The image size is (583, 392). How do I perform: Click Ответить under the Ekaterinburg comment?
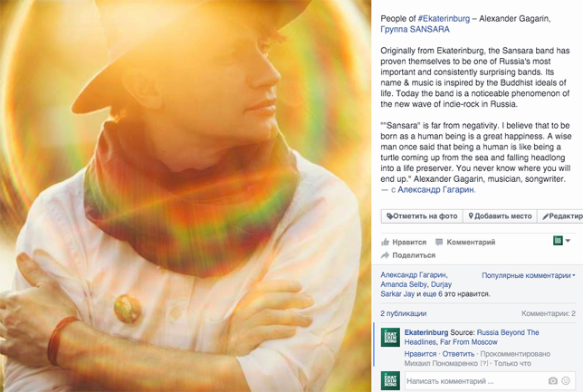458,354
